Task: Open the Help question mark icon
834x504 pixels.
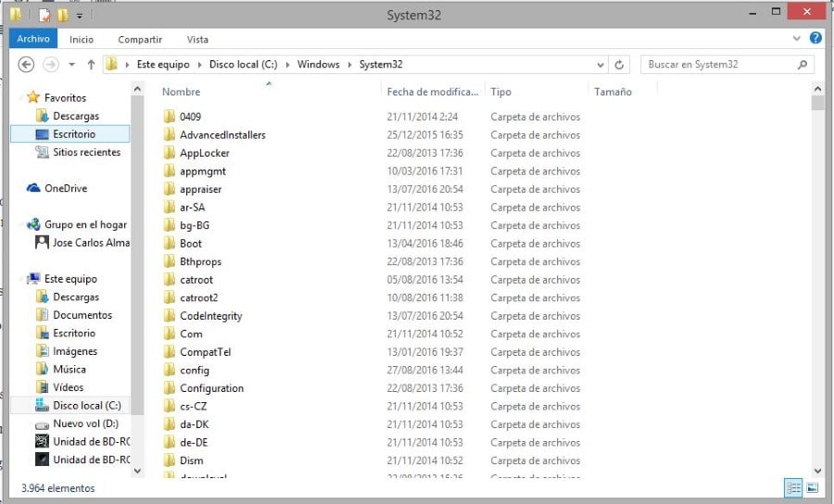Action: tap(815, 39)
